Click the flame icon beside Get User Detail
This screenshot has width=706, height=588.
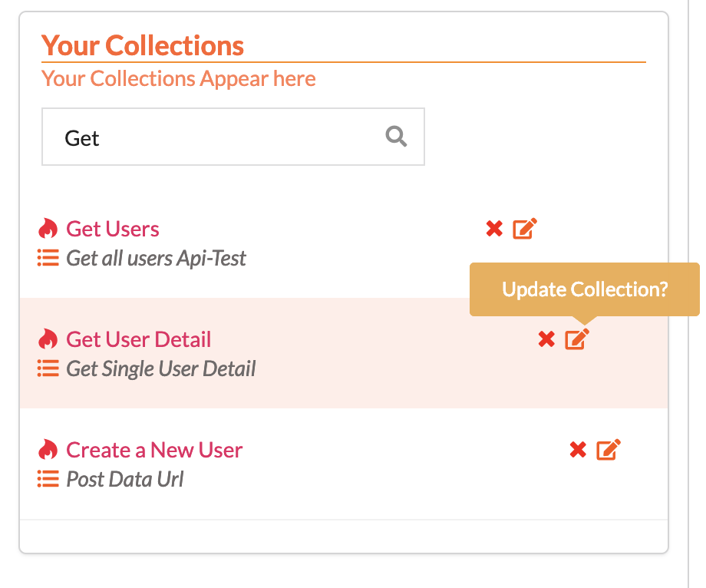pyautogui.click(x=48, y=339)
